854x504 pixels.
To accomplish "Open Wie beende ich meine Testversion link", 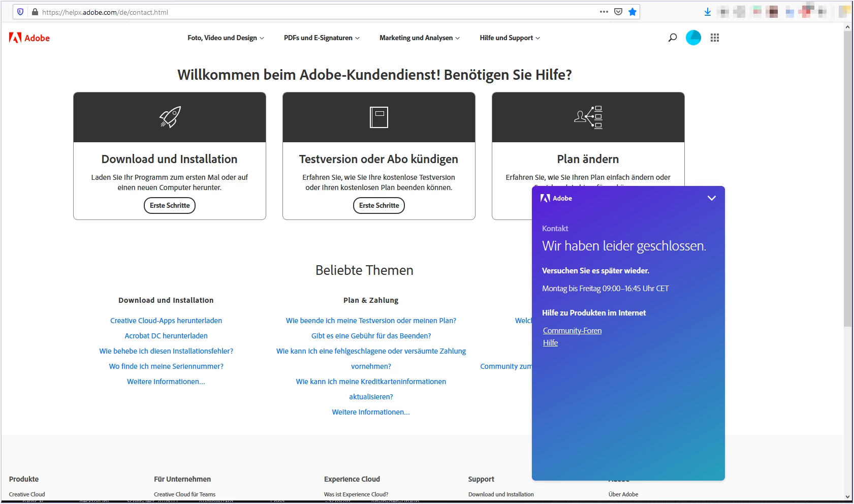I will point(371,321).
